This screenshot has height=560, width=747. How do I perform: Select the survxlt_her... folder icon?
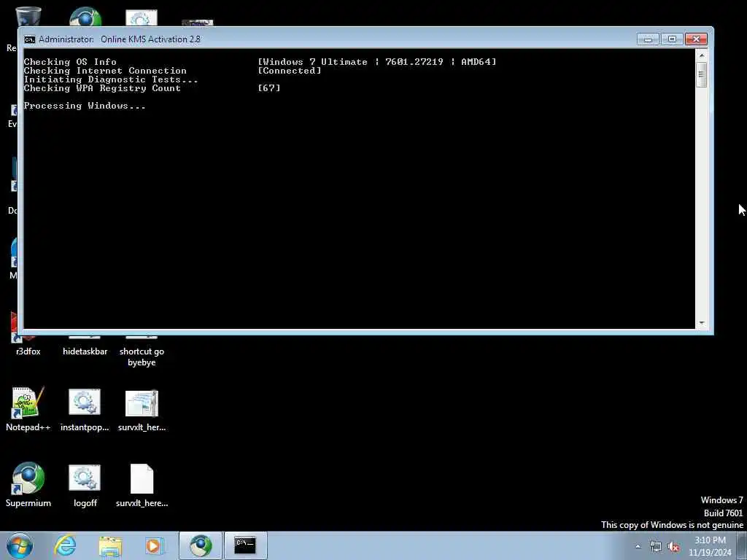(142, 410)
